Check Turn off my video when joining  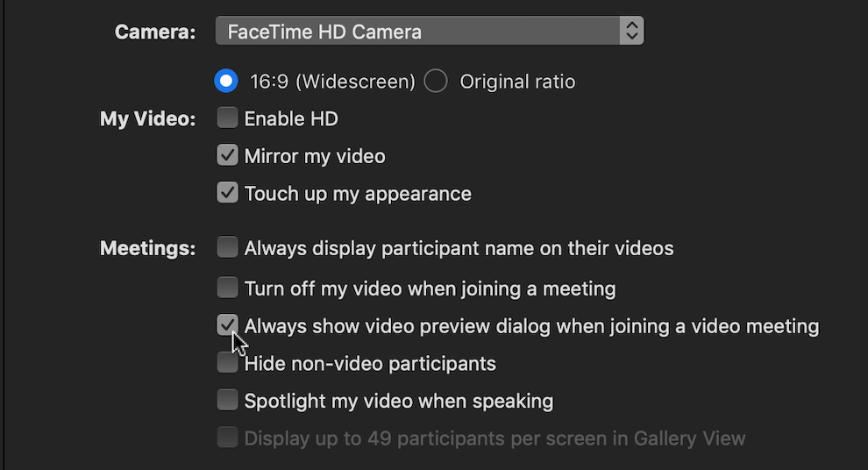tap(228, 288)
